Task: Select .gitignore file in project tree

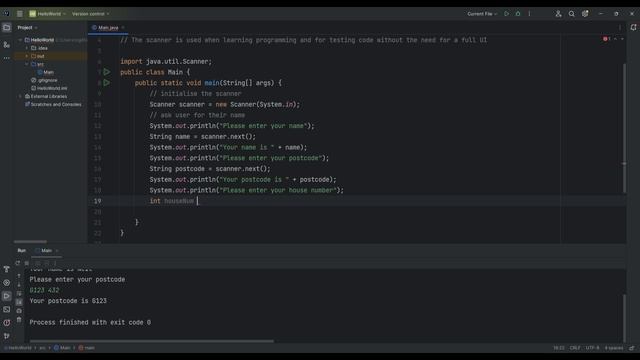Action: click(44, 80)
